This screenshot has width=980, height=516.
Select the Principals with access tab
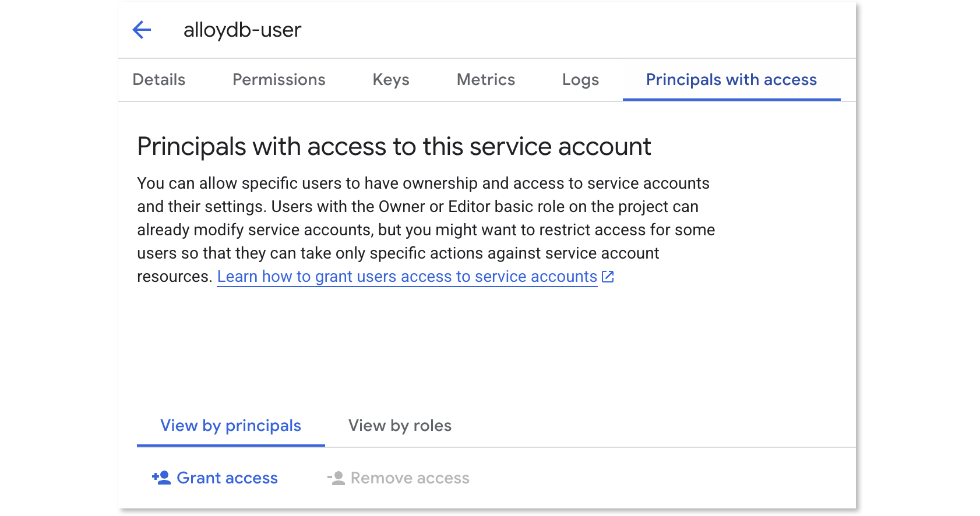click(x=731, y=80)
